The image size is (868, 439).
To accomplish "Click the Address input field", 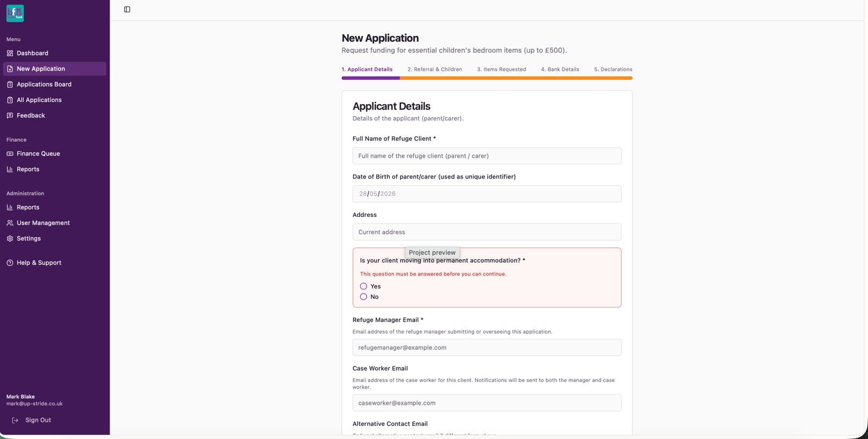I will (x=487, y=232).
